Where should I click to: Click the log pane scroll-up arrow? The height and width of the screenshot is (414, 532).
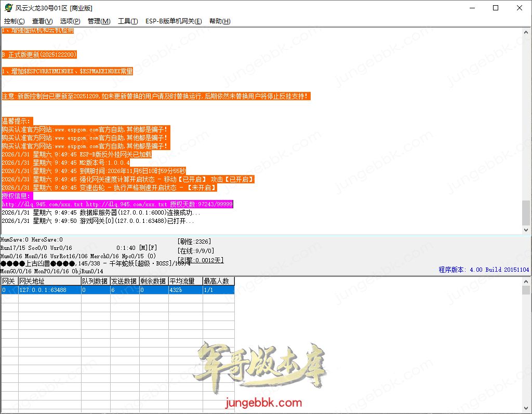pyautogui.click(x=526, y=32)
